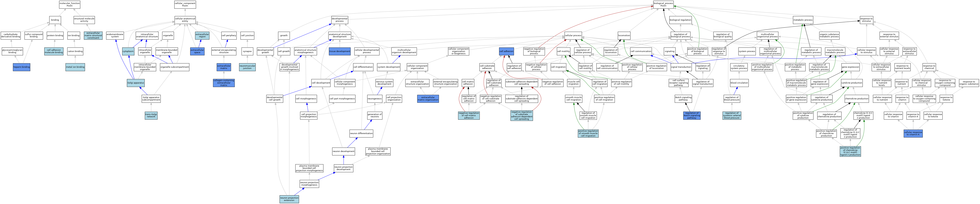Click the 'cell-substrate adhesion' node
Screen dimensions: 980x204
pos(487,67)
